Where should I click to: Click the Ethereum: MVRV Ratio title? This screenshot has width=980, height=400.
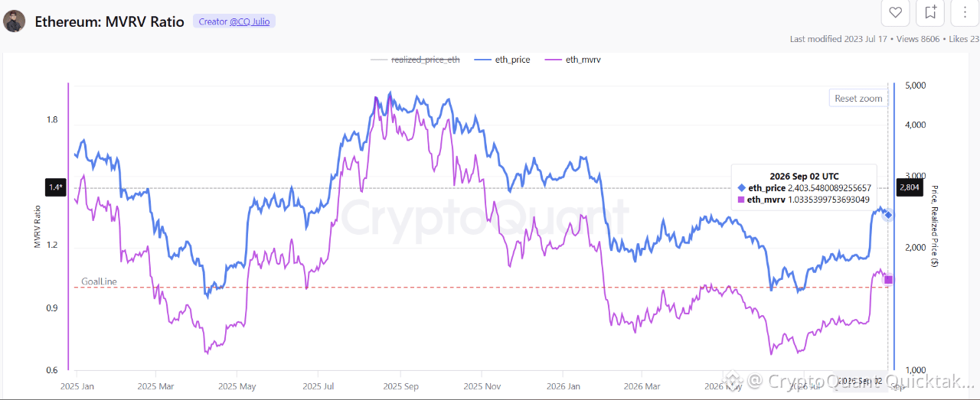coord(109,21)
